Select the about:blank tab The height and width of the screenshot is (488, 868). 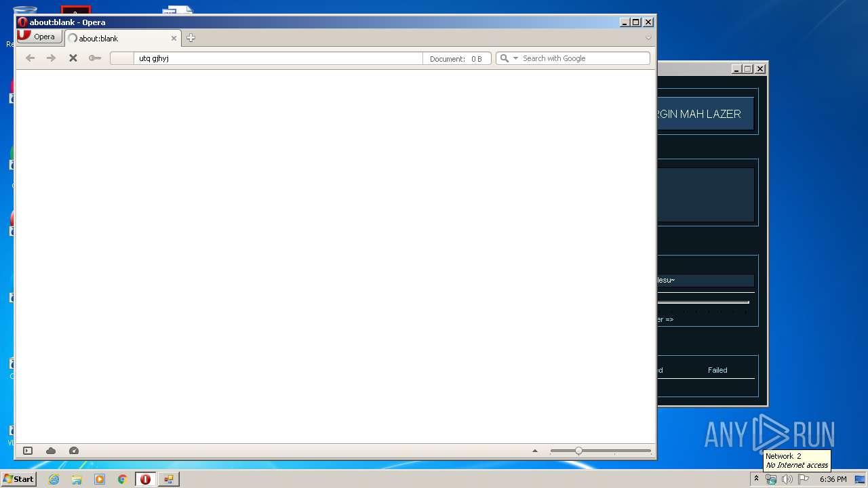[123, 39]
